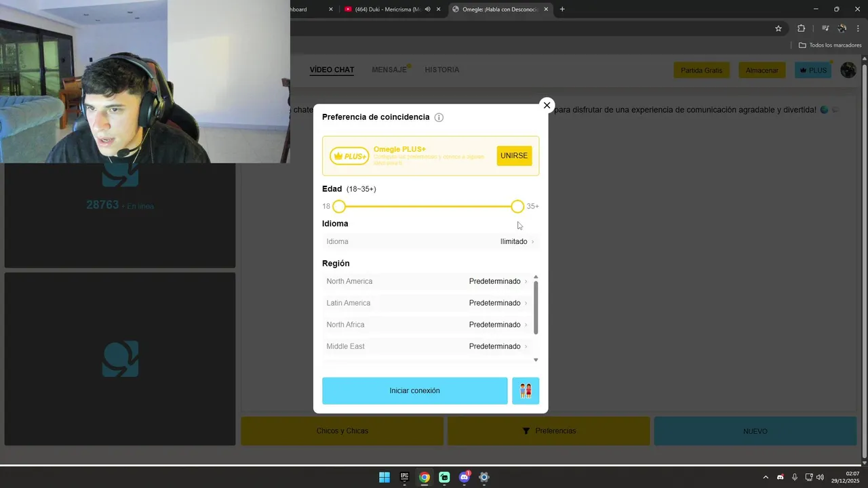The image size is (868, 488).
Task: Open Epic Games Launcher from taskbar
Action: [x=404, y=477]
